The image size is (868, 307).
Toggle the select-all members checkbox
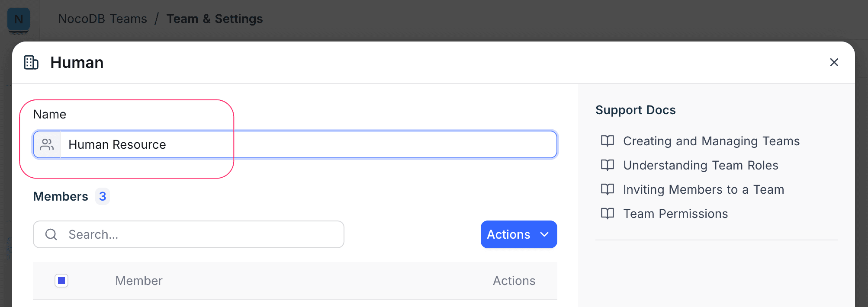(61, 281)
